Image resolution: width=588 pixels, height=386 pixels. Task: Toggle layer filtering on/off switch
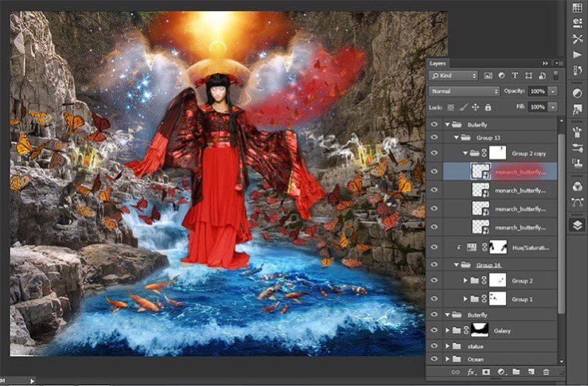(555, 76)
